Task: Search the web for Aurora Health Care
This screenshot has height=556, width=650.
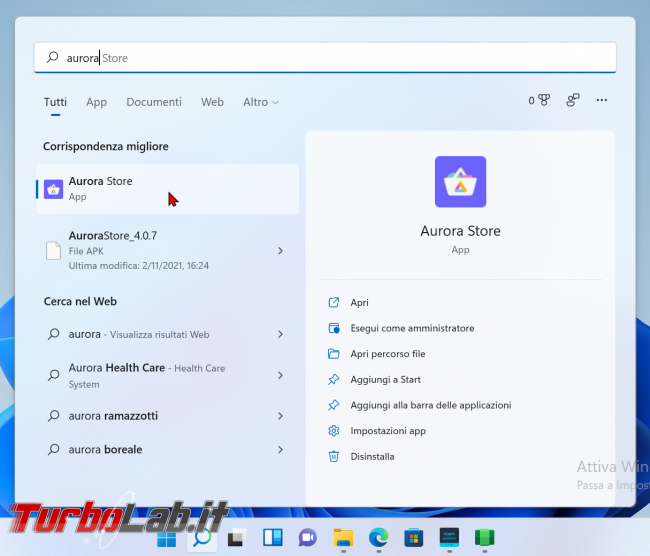Action: click(x=168, y=376)
